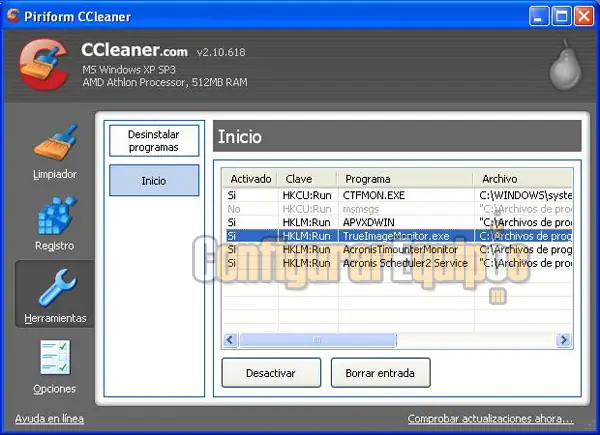The height and width of the screenshot is (435, 600).
Task: Click the Piriform pear icon
Action: (565, 66)
